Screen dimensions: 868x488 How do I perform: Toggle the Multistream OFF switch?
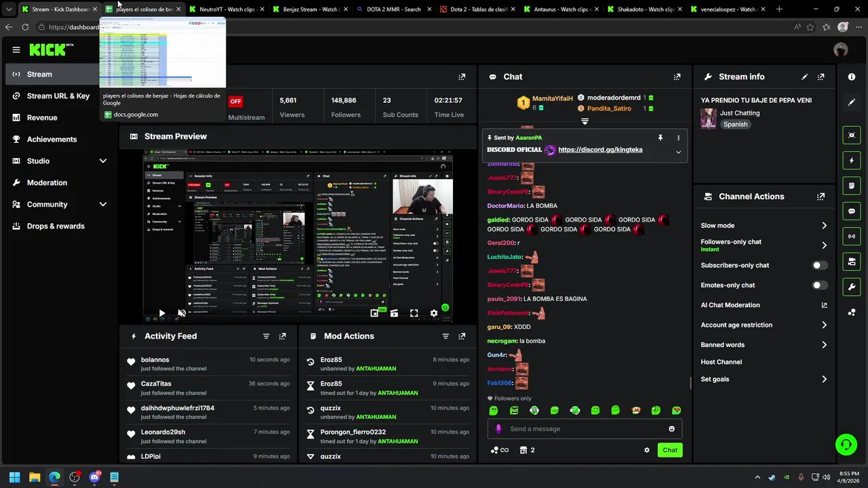(235, 102)
